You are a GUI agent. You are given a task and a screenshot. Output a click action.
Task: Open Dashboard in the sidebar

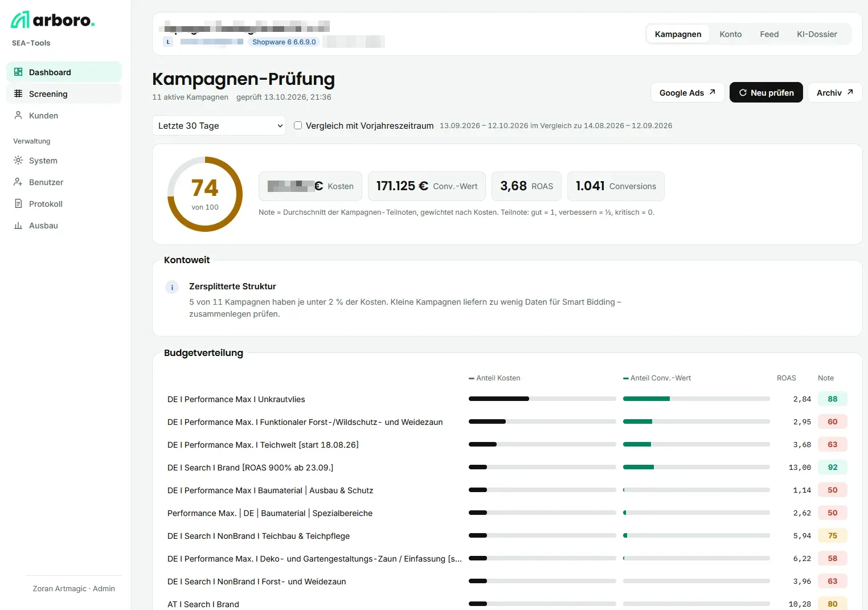(64, 72)
